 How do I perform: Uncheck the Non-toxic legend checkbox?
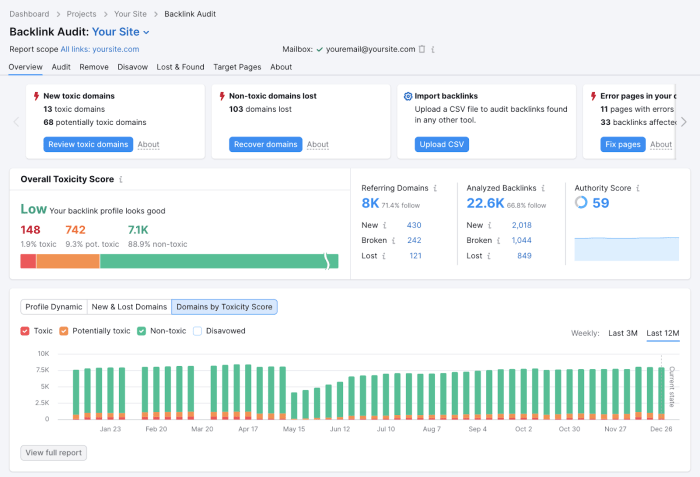tap(142, 331)
